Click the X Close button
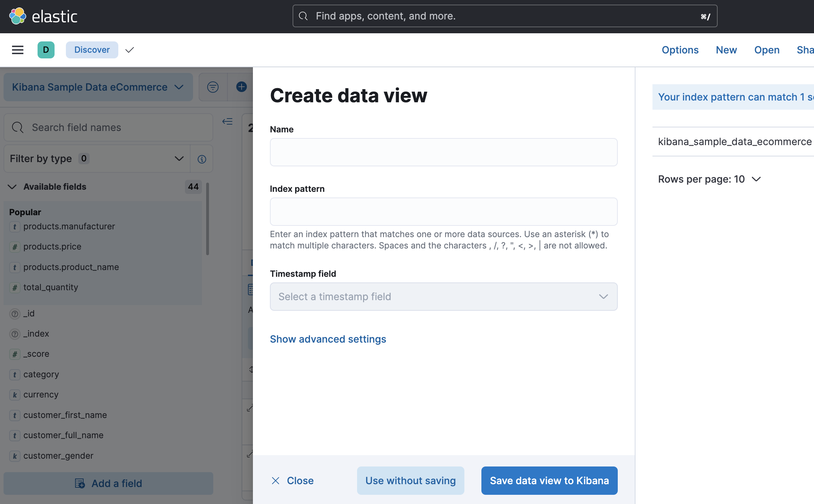814x504 pixels. pyautogui.click(x=293, y=481)
